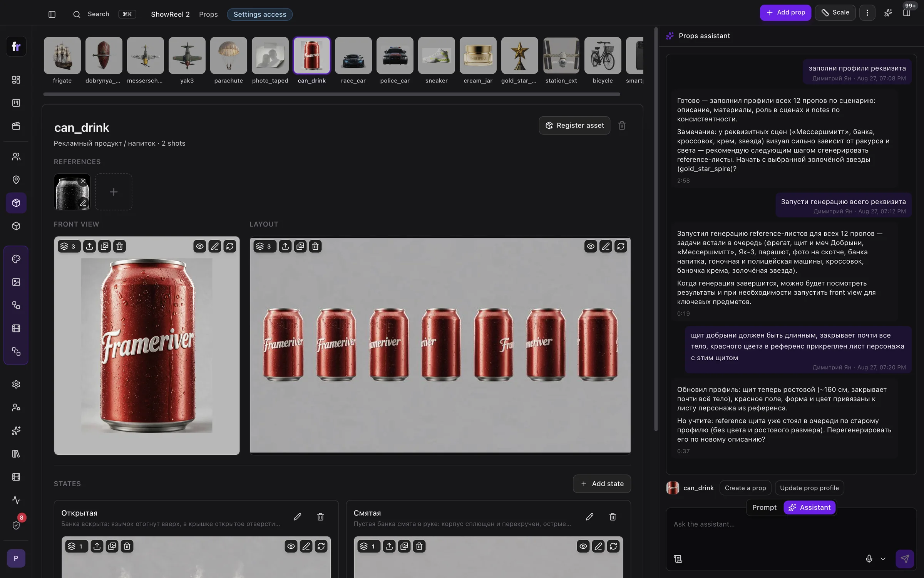Delete the can_drink prop via trash icon
Image resolution: width=924 pixels, height=578 pixels.
coord(622,125)
